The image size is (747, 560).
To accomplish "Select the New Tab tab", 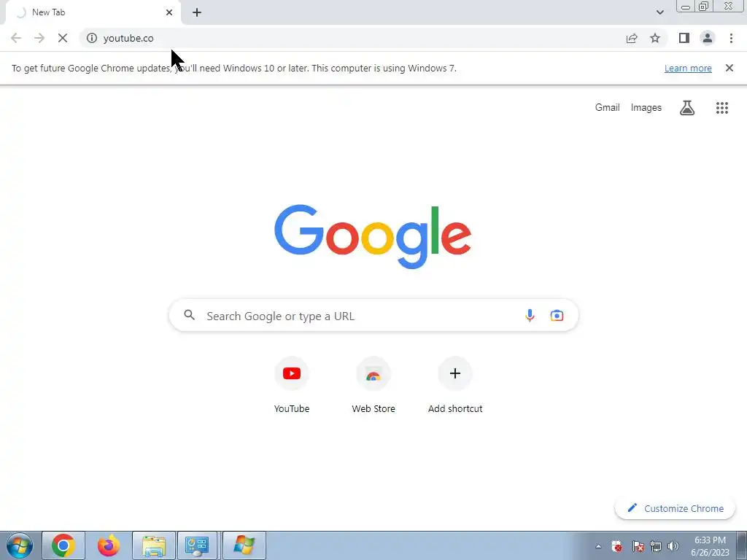I will coord(93,12).
